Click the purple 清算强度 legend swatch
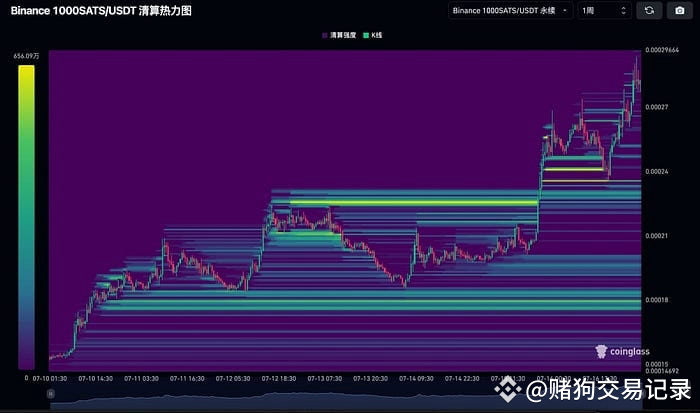 (325, 35)
